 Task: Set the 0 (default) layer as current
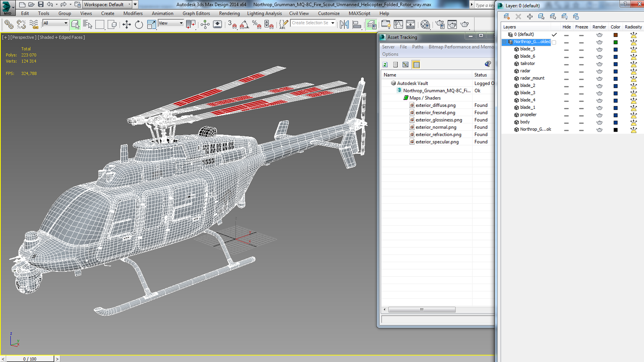tap(554, 35)
